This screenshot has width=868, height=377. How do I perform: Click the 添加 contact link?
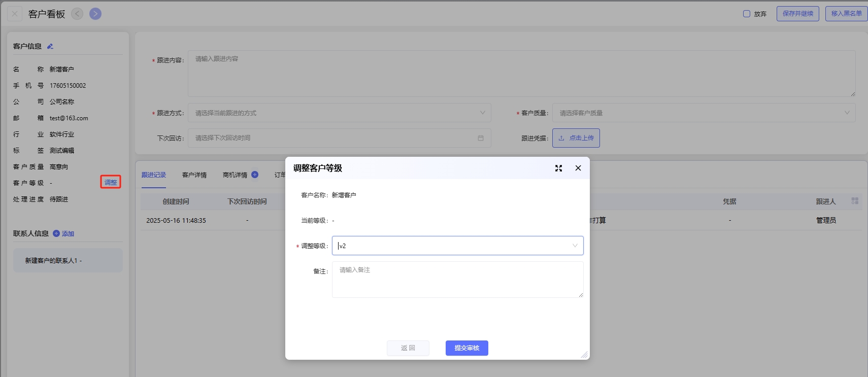[x=68, y=234]
